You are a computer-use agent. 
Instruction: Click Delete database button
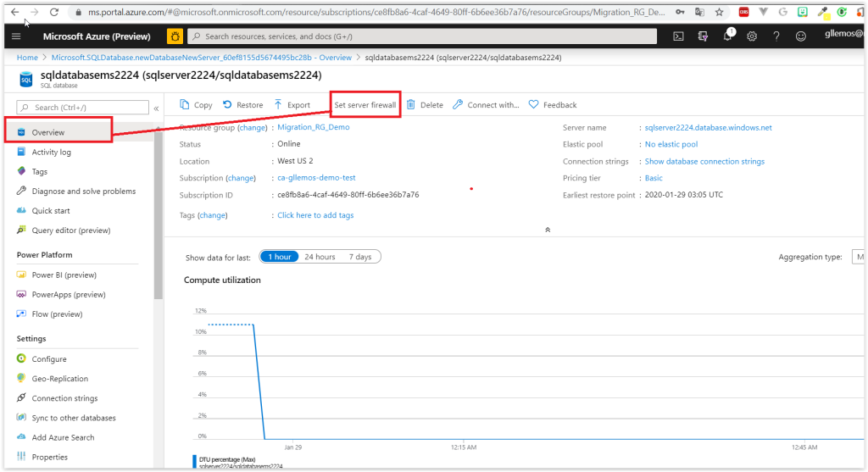coord(425,104)
